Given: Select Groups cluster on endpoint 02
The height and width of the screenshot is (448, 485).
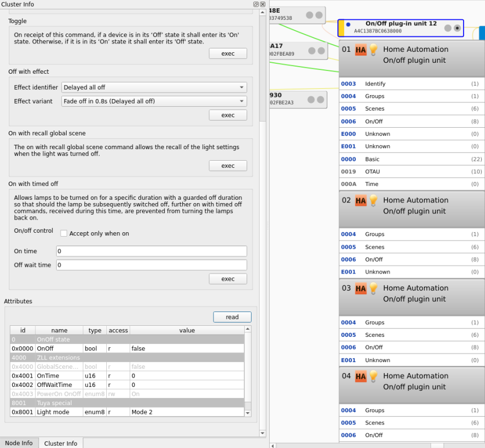Looking at the screenshot, I should click(x=411, y=234).
